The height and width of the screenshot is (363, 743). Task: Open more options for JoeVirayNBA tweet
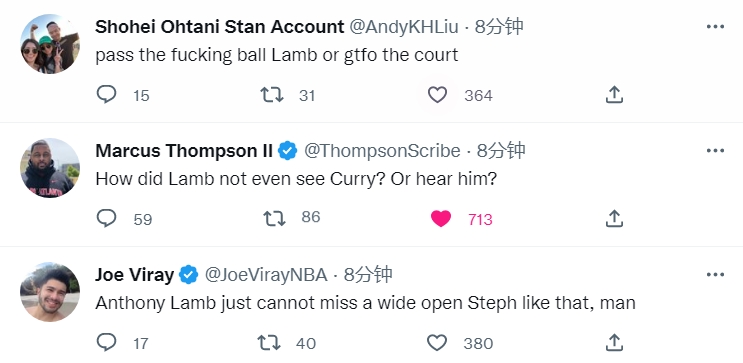[715, 274]
